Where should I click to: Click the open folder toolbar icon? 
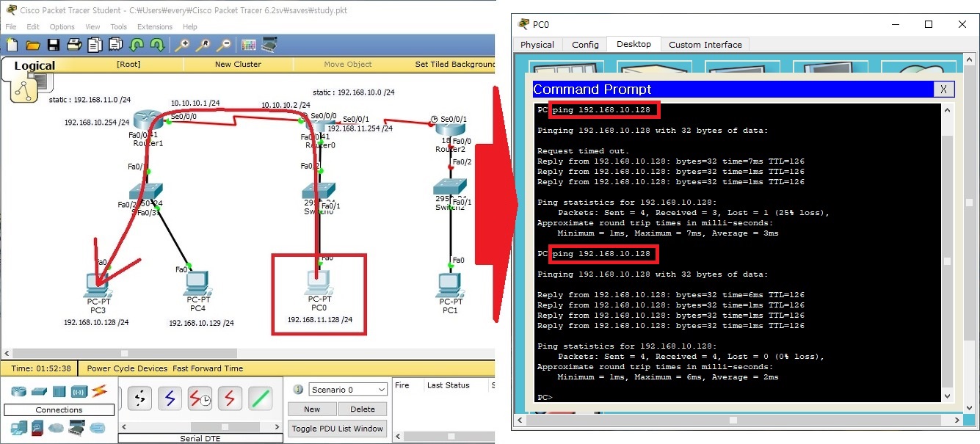[32, 45]
